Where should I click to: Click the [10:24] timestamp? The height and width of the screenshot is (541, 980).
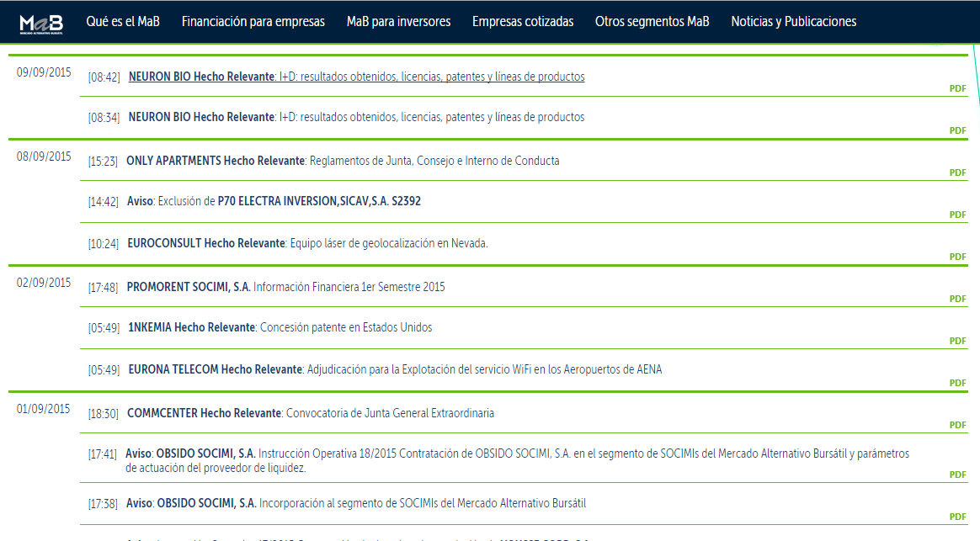(x=103, y=244)
